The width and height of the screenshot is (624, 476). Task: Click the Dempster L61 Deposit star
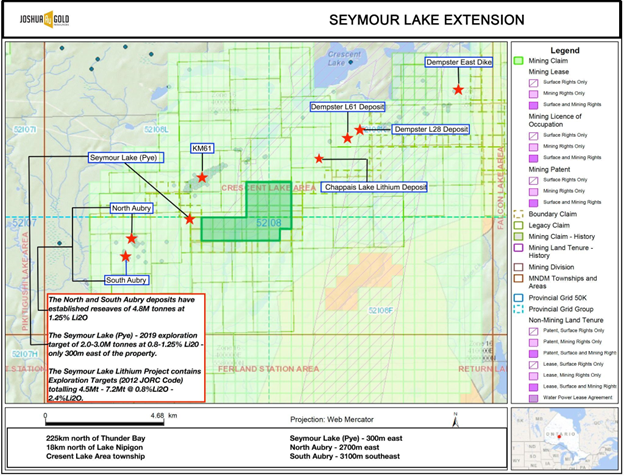click(x=347, y=138)
